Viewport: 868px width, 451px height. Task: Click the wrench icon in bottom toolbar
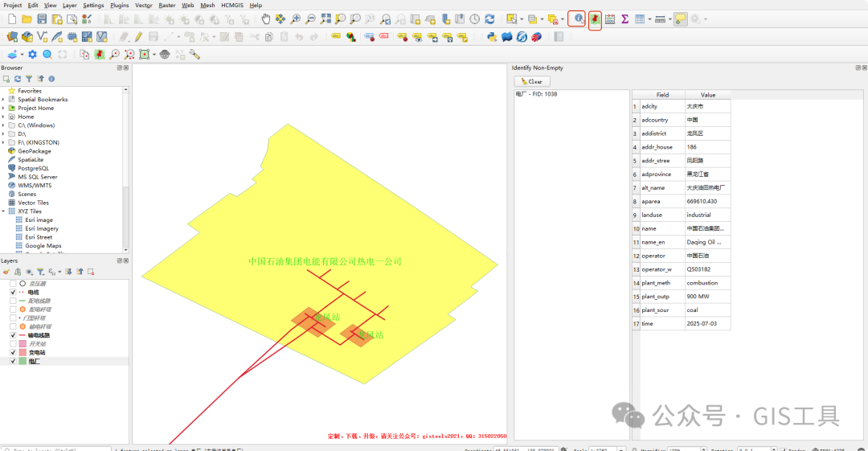click(x=194, y=55)
